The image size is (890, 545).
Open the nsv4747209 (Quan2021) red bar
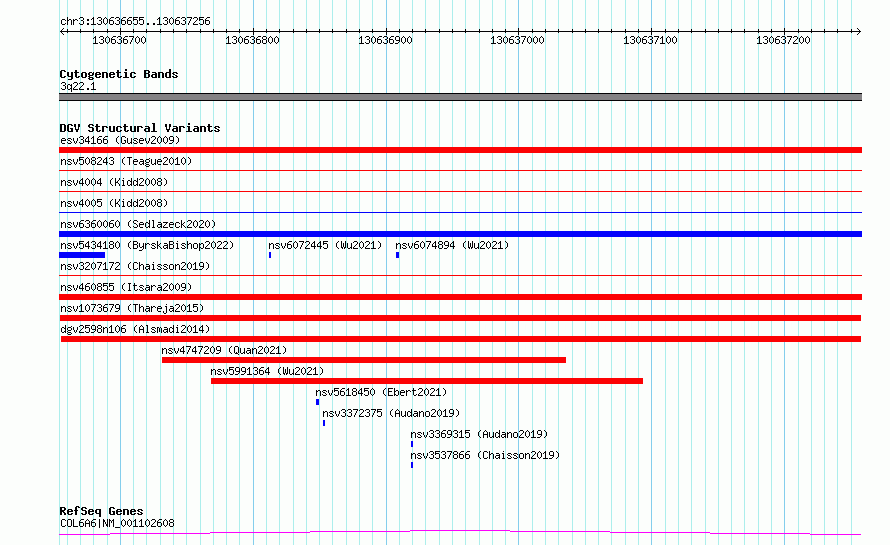click(364, 360)
